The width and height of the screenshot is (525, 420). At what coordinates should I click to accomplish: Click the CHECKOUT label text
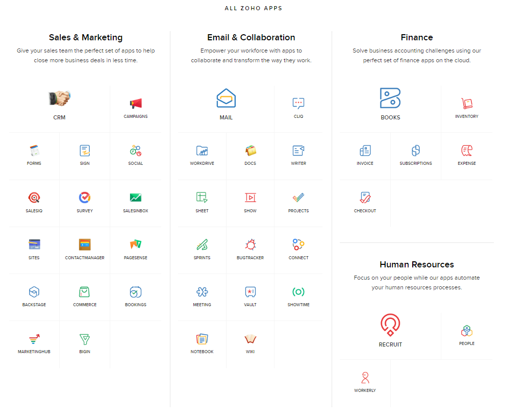click(x=365, y=211)
